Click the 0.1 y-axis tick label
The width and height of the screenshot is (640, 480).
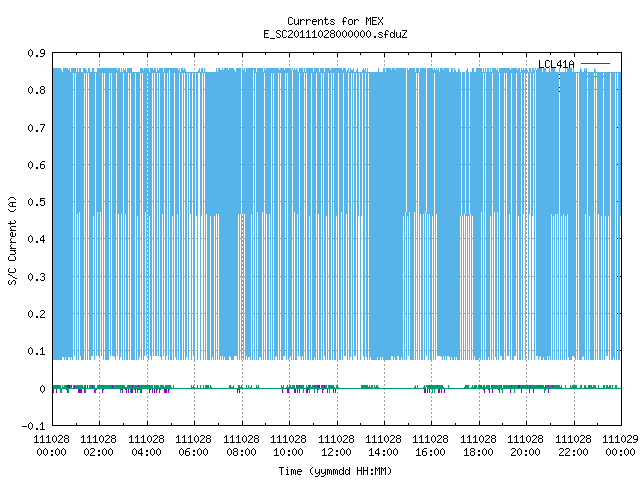coord(36,351)
